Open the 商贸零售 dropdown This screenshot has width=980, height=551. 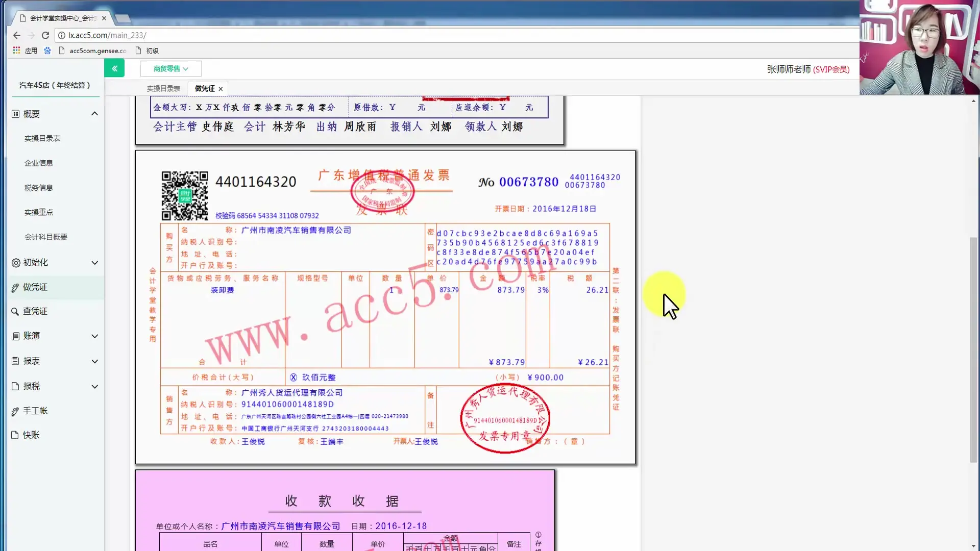171,68
